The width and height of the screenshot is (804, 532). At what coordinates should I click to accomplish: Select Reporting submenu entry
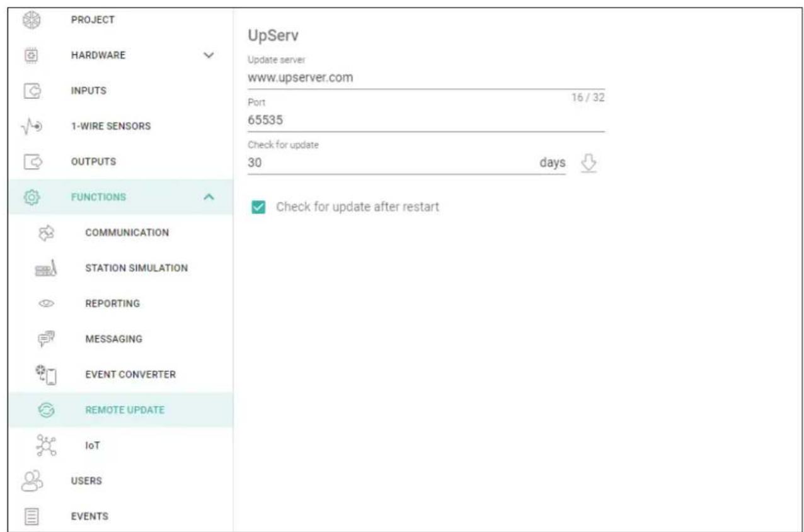click(112, 303)
